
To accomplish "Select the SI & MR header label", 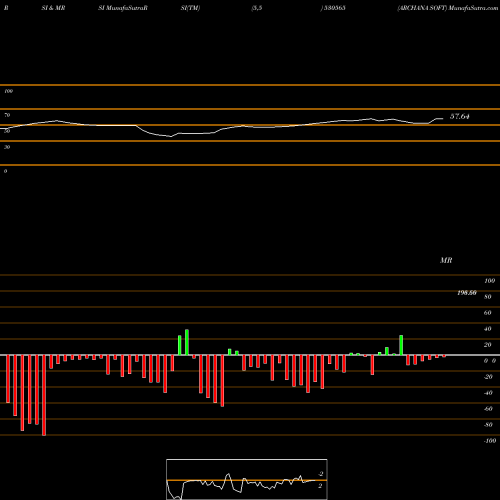I will click(53, 8).
